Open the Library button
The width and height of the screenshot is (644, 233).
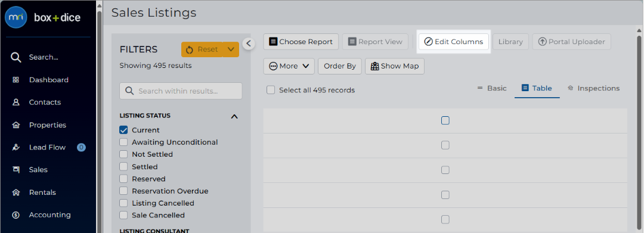510,42
